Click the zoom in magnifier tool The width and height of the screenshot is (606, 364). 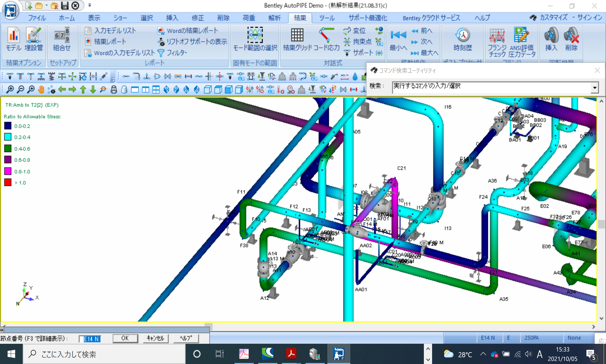10,90
